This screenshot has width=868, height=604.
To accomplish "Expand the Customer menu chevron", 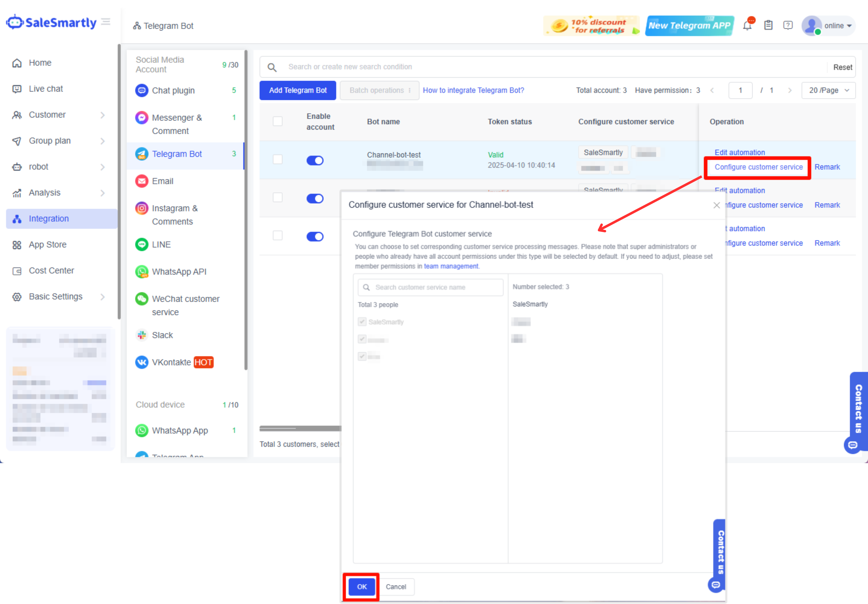I will click(x=102, y=115).
